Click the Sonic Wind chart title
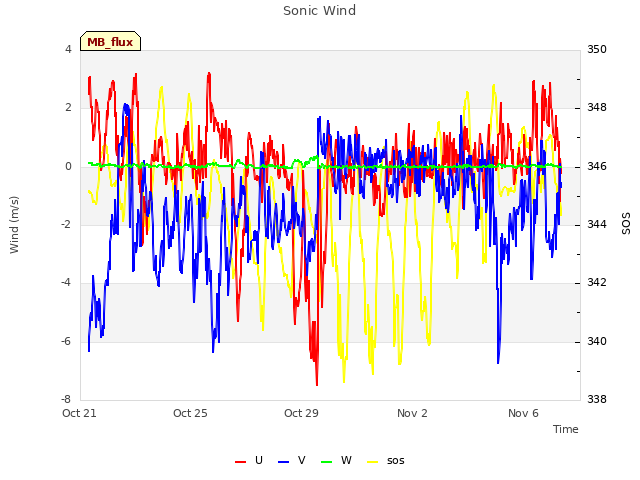This screenshot has width=640, height=480. coord(320,11)
